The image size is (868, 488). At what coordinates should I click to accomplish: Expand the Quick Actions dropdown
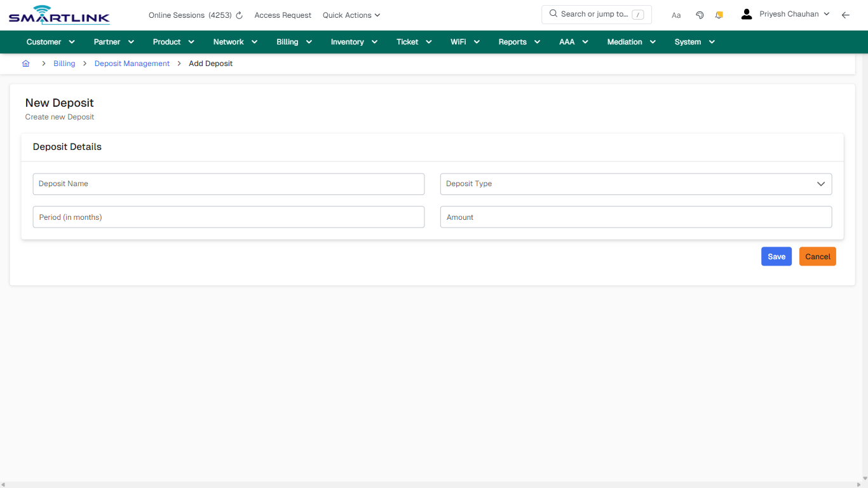pyautogui.click(x=351, y=15)
